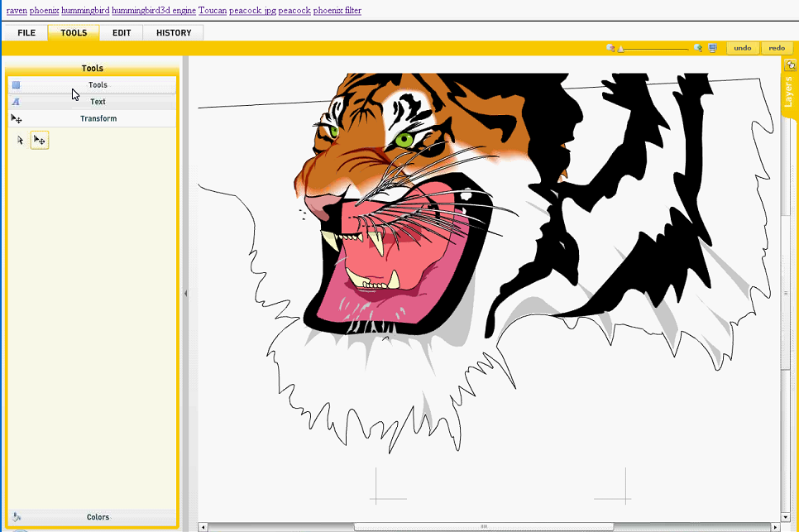Open the FILE tab
Image resolution: width=799 pixels, height=532 pixels.
tap(26, 32)
